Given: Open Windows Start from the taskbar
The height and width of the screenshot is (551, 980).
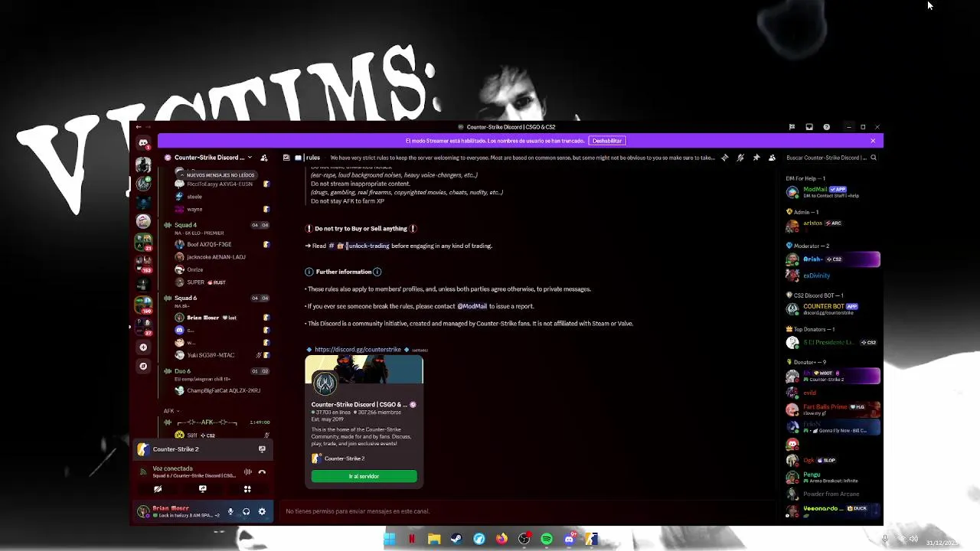Looking at the screenshot, I should pos(389,540).
